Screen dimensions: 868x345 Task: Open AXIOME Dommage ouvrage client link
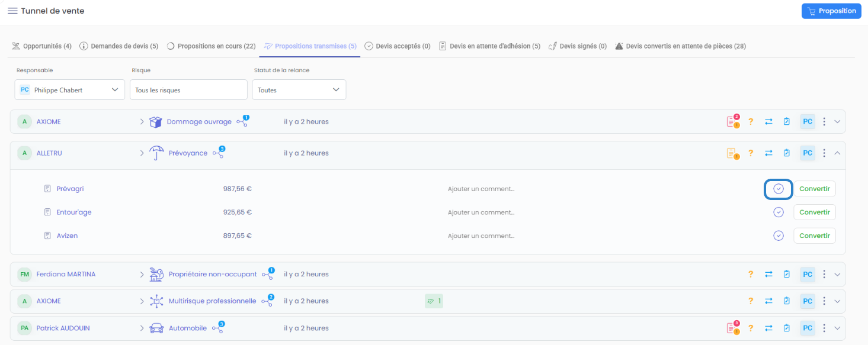click(49, 122)
